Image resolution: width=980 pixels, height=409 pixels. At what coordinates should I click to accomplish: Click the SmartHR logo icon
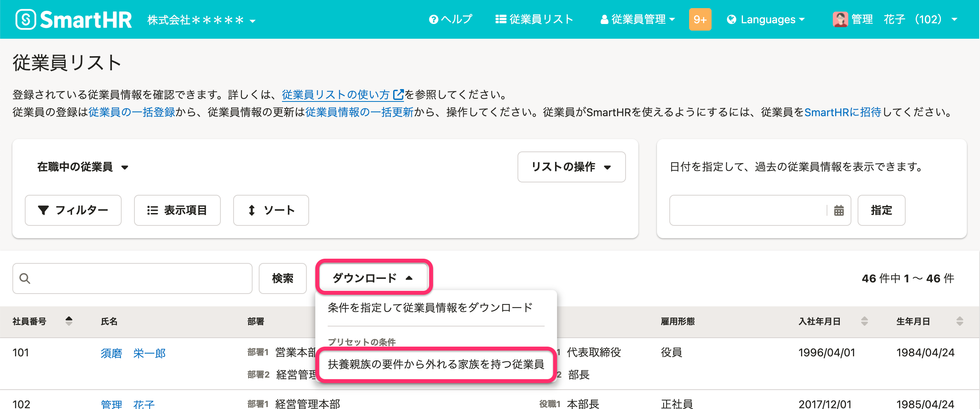(x=26, y=19)
